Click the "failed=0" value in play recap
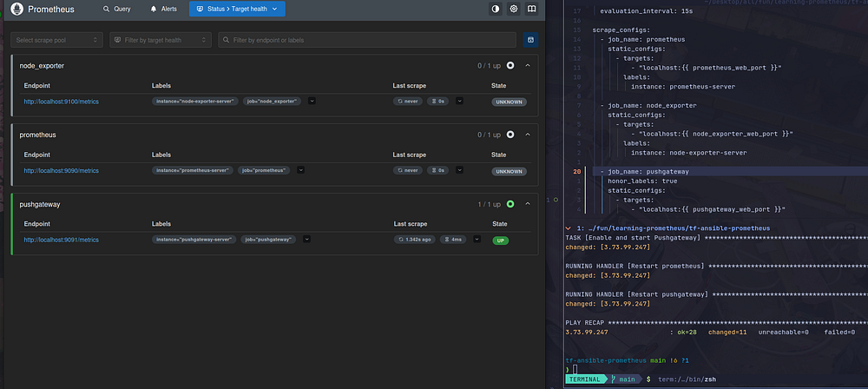This screenshot has width=868, height=389. pyautogui.click(x=839, y=332)
